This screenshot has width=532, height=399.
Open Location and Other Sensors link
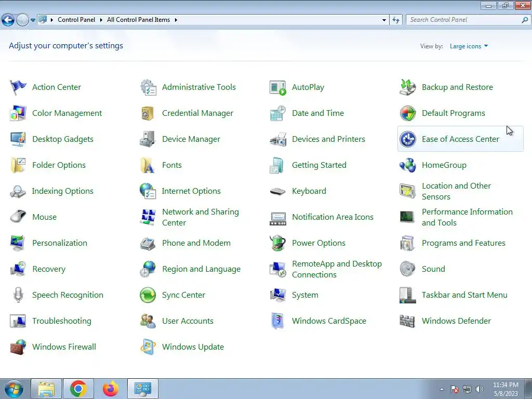456,191
